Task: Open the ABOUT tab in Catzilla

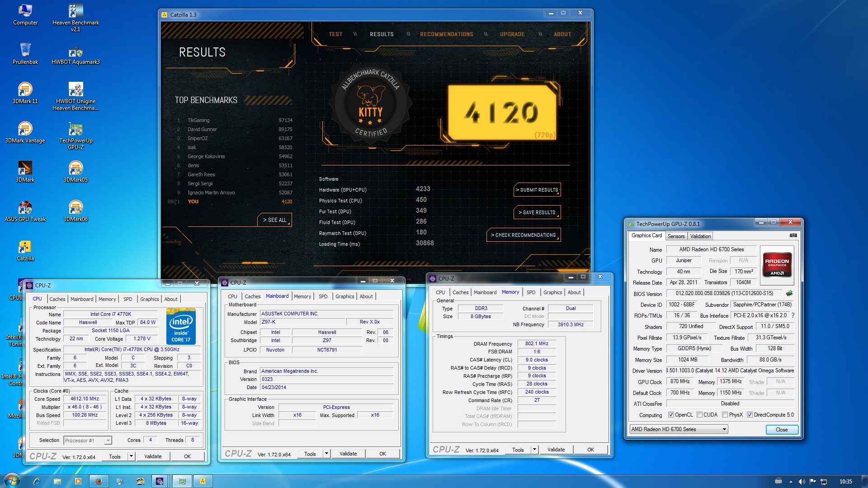Action: [x=562, y=34]
